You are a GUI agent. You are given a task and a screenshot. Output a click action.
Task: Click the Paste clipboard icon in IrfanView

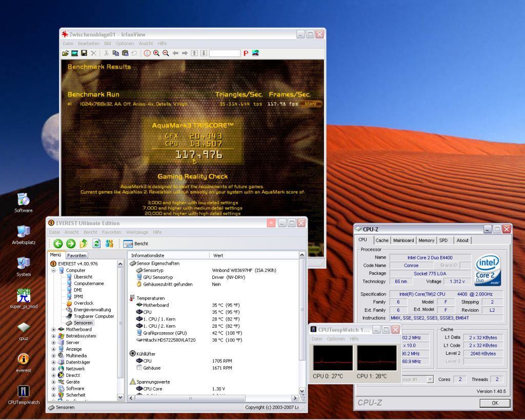(125, 53)
